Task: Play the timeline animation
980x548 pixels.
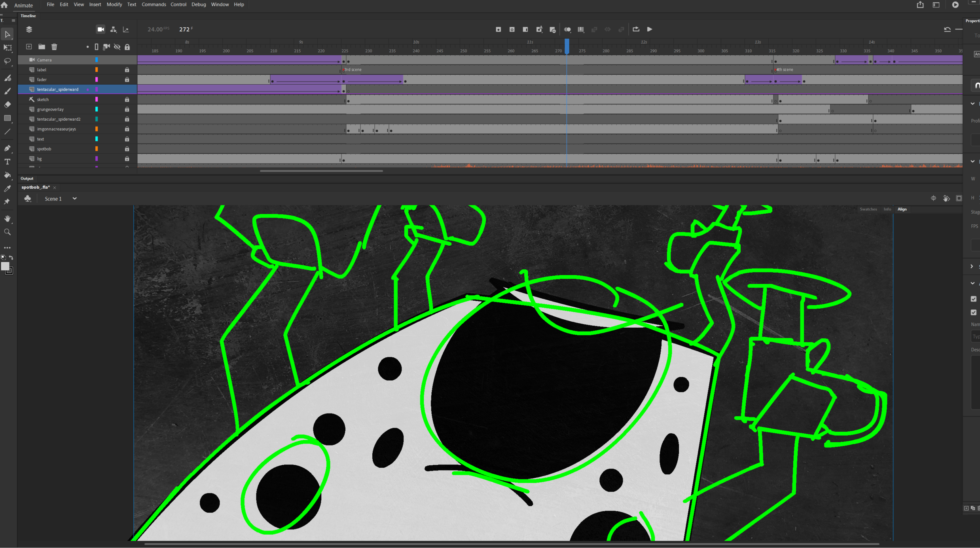Action: point(649,29)
